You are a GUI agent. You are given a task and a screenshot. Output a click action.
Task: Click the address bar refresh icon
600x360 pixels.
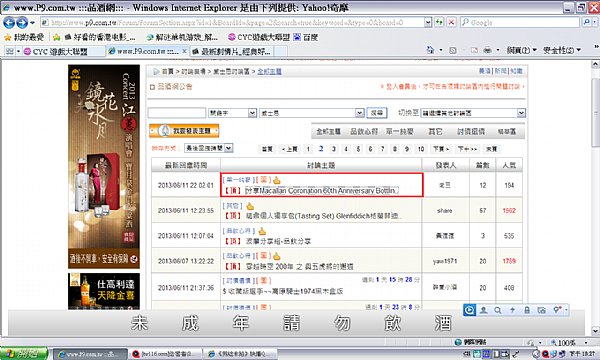pyautogui.click(x=439, y=22)
